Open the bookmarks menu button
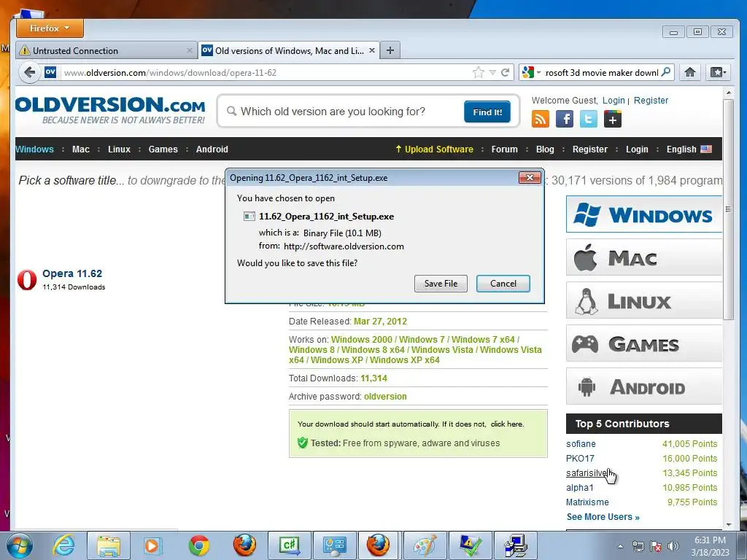The height and width of the screenshot is (560, 747). point(718,72)
